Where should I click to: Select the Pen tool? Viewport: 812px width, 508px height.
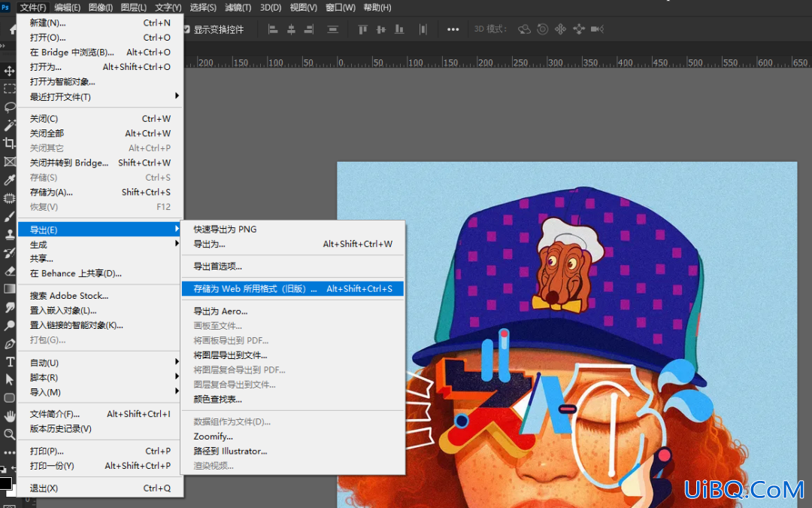pyautogui.click(x=9, y=344)
